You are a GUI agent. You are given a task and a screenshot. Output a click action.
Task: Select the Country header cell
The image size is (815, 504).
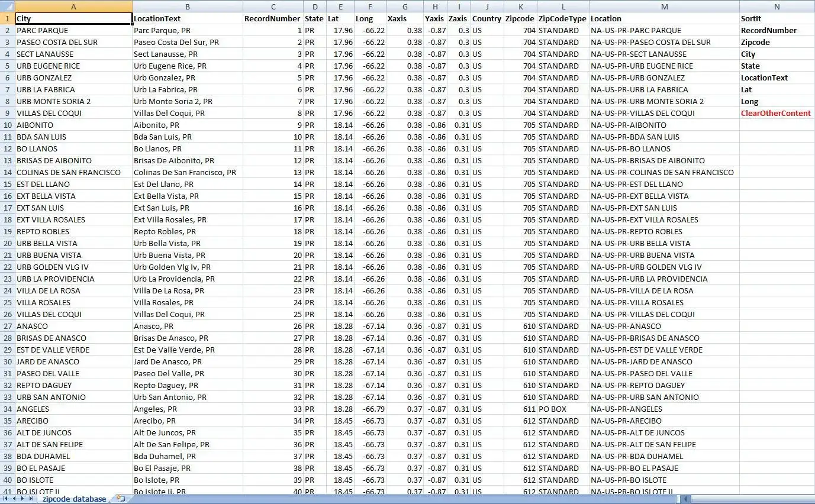pyautogui.click(x=487, y=19)
